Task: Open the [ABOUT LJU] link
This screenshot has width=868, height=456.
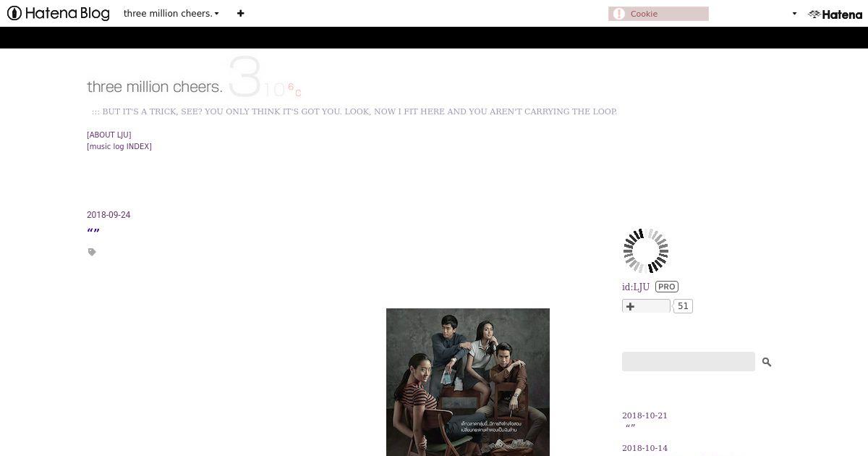Action: point(109,135)
